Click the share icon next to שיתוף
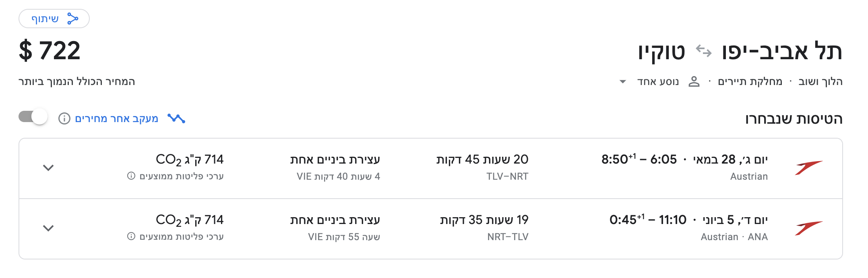This screenshot has height=278, width=868. tap(72, 18)
